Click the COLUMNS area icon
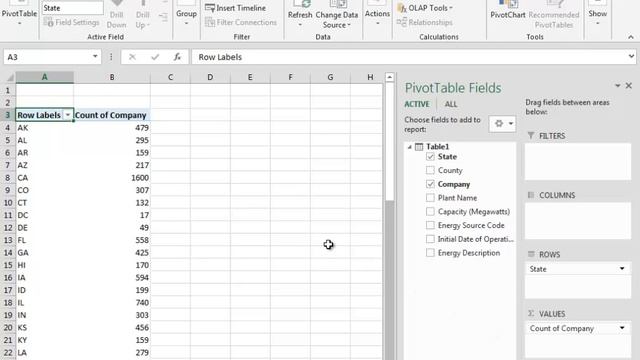 pyautogui.click(x=531, y=195)
